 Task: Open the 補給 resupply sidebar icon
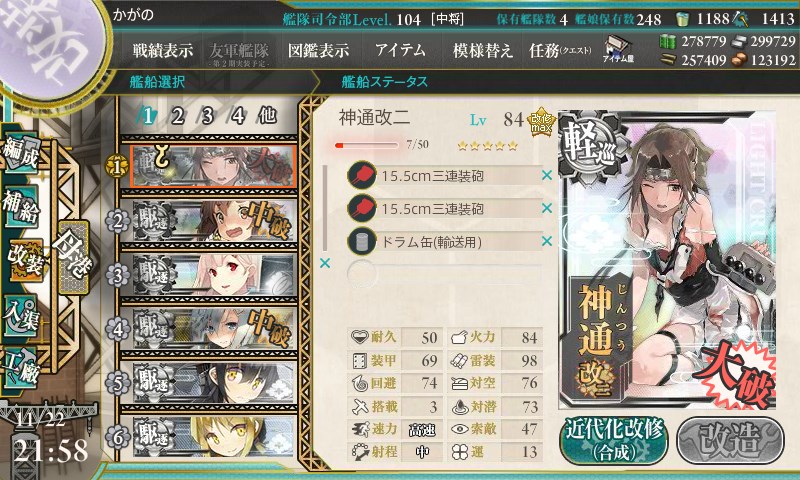21,207
